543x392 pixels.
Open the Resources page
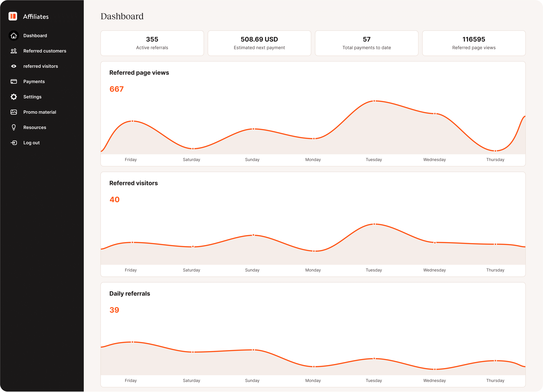(35, 127)
